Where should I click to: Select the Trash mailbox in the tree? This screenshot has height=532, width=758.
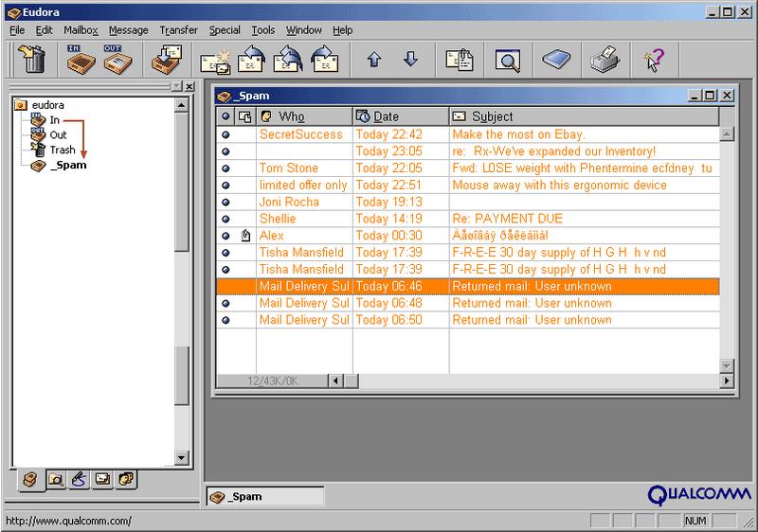63,150
